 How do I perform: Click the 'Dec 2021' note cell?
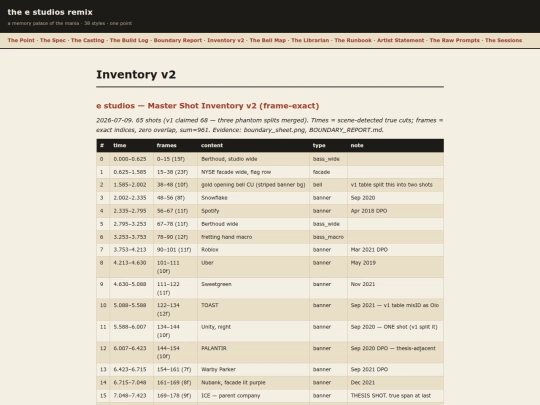pos(395,383)
